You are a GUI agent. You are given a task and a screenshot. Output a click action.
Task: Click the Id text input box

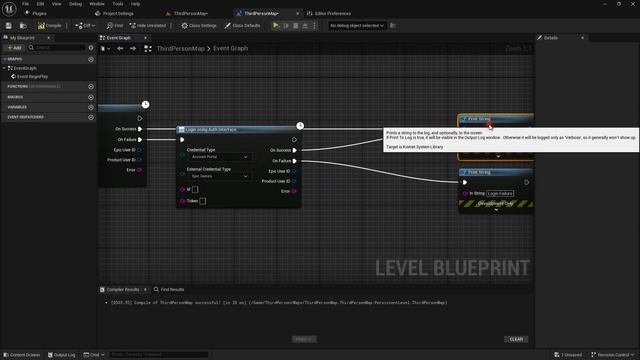[195, 189]
